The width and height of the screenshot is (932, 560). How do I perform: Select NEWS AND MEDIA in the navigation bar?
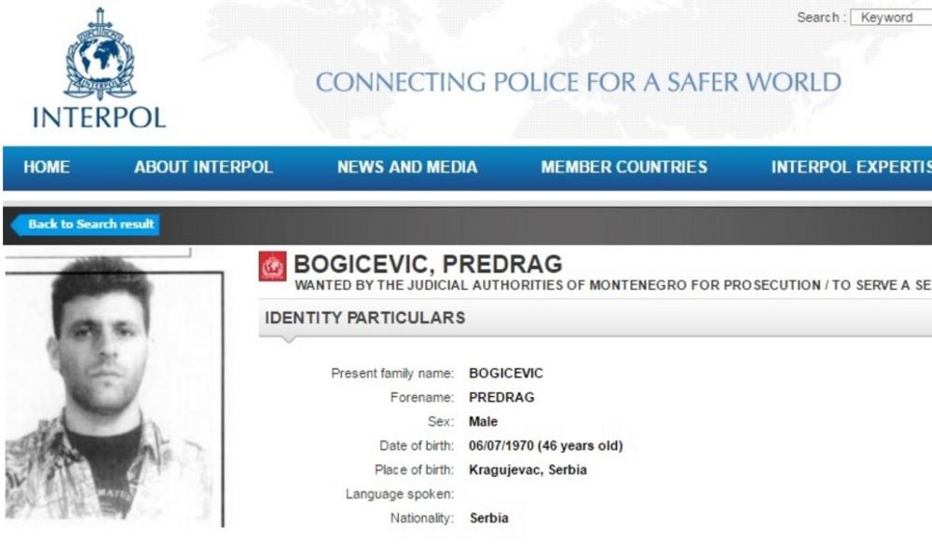tap(407, 168)
